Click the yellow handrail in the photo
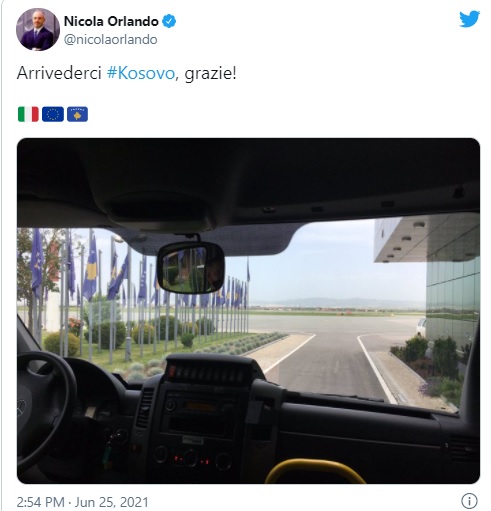 point(315,471)
